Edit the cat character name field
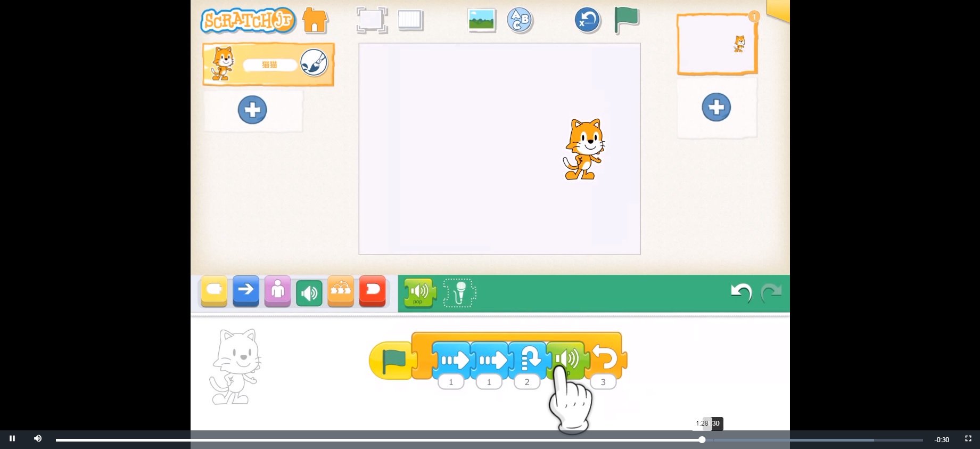980x449 pixels. pyautogui.click(x=270, y=65)
